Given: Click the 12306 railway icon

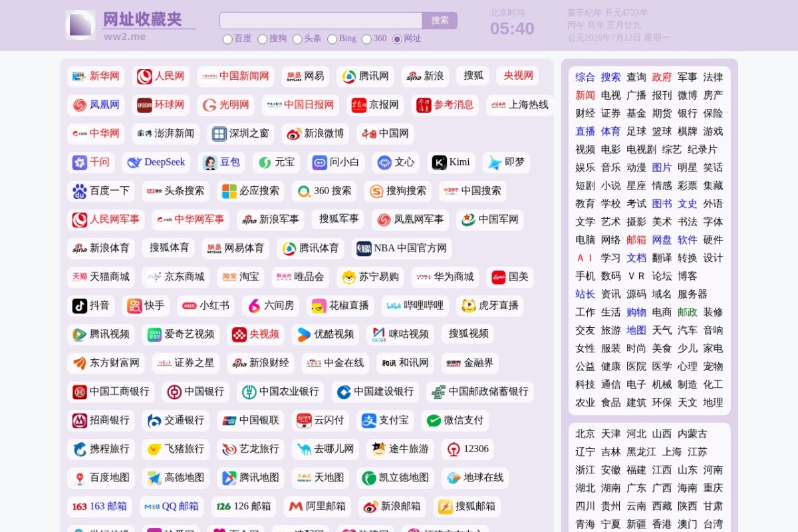Looking at the screenshot, I should [454, 450].
